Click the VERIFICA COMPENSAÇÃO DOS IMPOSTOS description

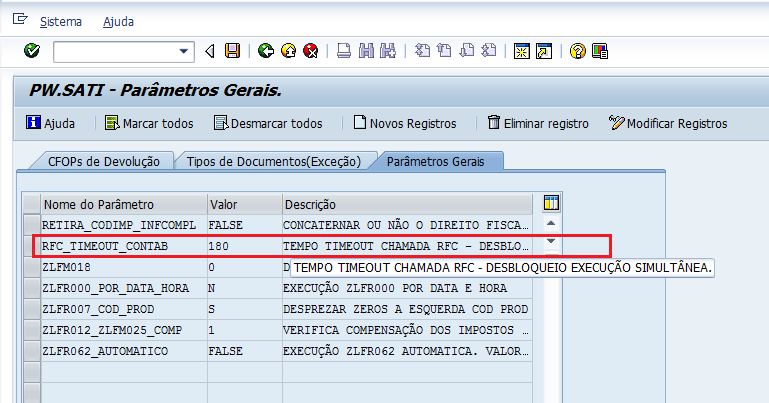point(407,330)
